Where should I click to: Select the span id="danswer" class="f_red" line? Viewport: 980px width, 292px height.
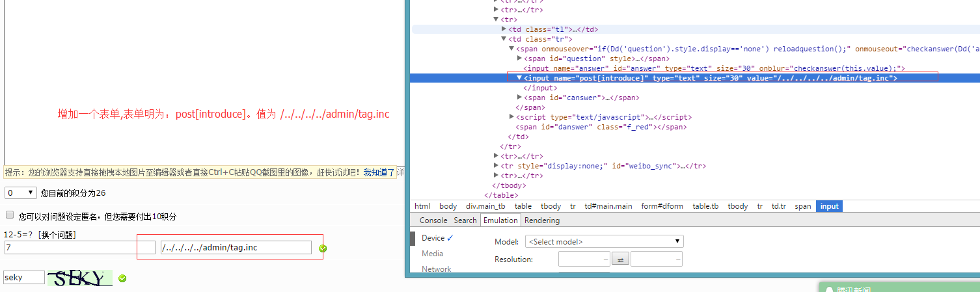point(601,127)
